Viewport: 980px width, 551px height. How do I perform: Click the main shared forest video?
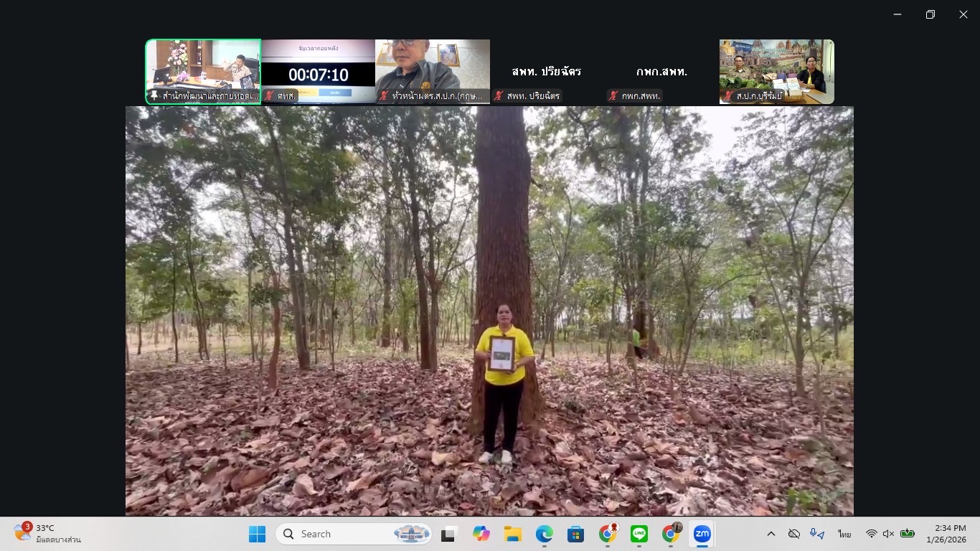point(489,310)
